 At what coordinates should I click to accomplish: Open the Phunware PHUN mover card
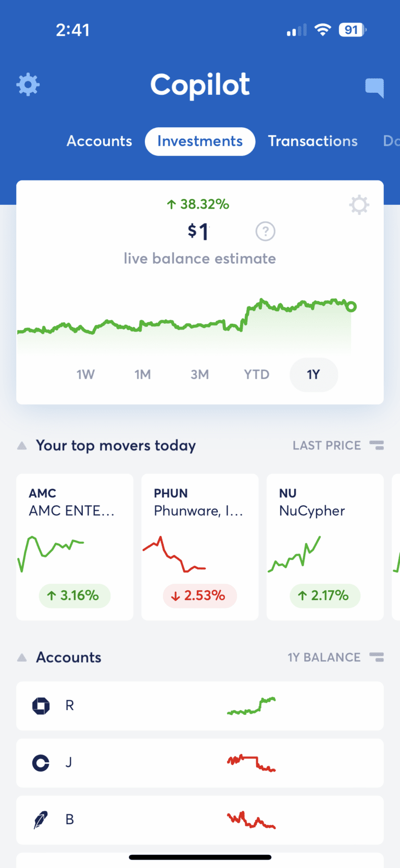click(199, 546)
